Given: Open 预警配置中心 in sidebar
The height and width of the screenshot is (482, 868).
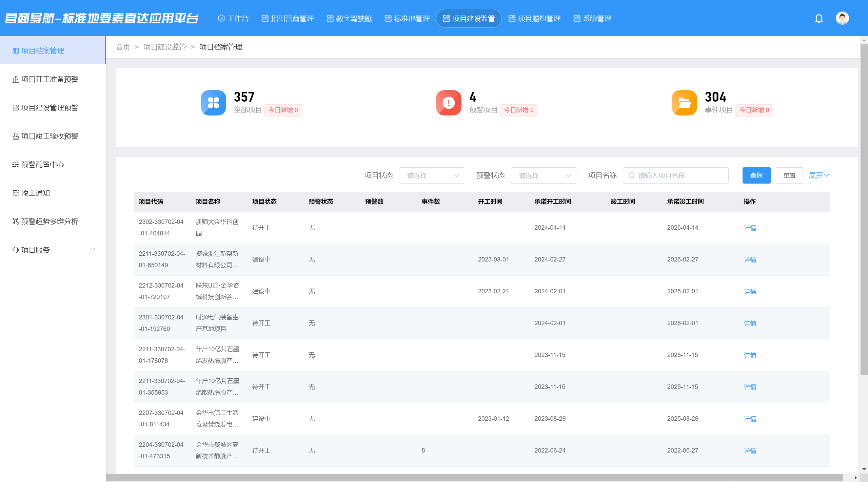Looking at the screenshot, I should (x=53, y=165).
